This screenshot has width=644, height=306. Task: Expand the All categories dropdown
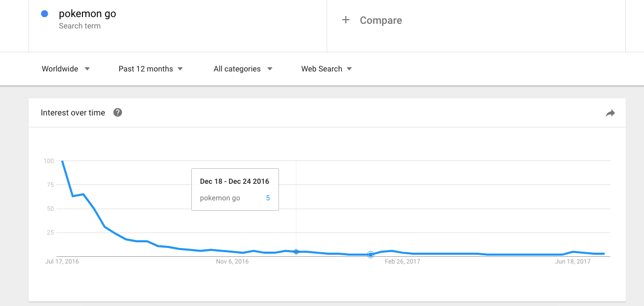point(243,69)
